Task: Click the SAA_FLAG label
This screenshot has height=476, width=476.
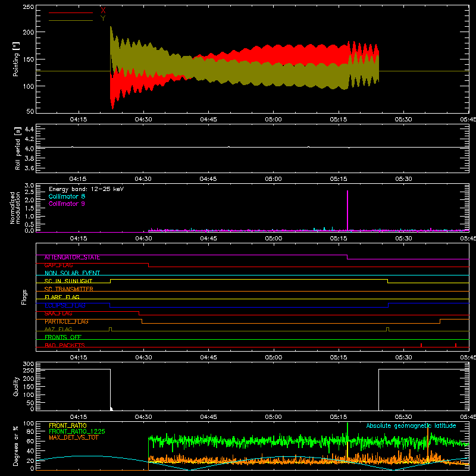Action: 58,314
